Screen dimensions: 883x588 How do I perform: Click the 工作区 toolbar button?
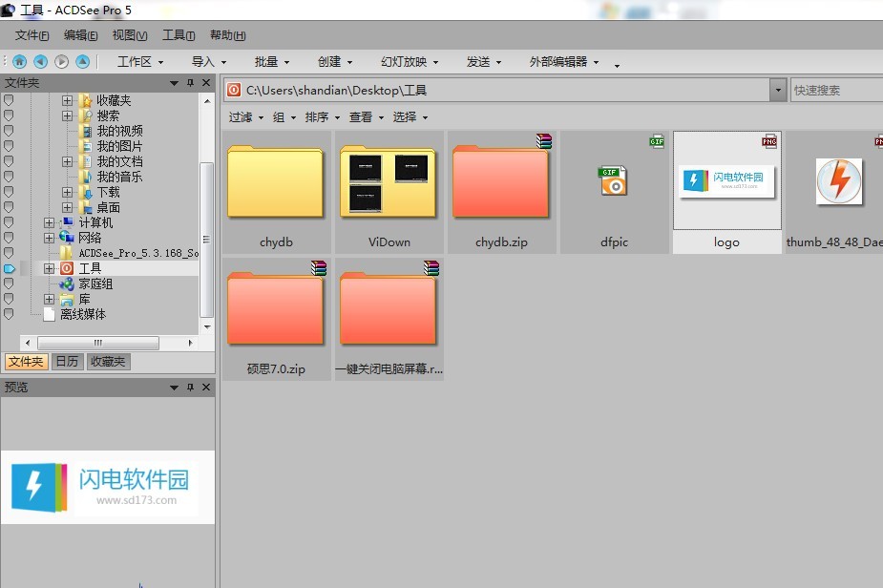click(x=140, y=62)
